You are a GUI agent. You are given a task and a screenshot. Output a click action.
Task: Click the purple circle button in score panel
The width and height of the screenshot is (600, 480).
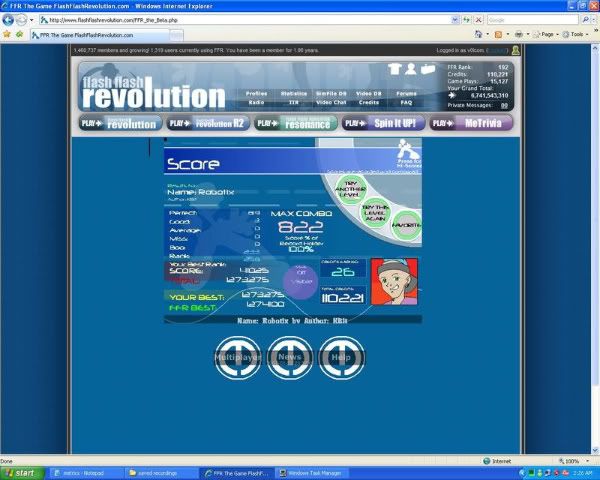[x=301, y=281]
